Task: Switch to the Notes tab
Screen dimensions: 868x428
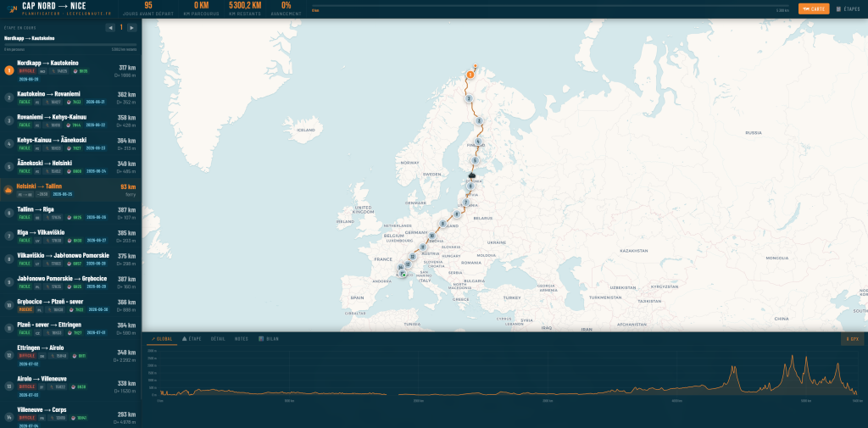Action: (x=242, y=339)
